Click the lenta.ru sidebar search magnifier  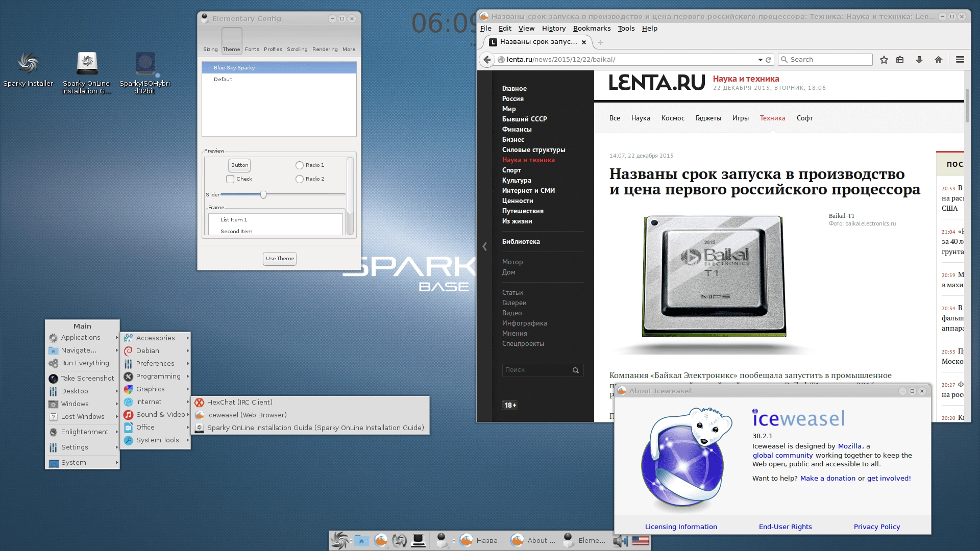point(576,370)
